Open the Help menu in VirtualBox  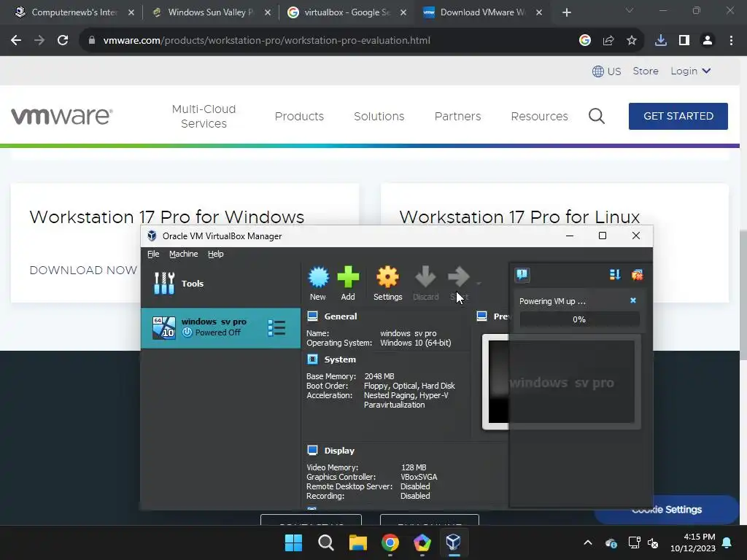(215, 254)
